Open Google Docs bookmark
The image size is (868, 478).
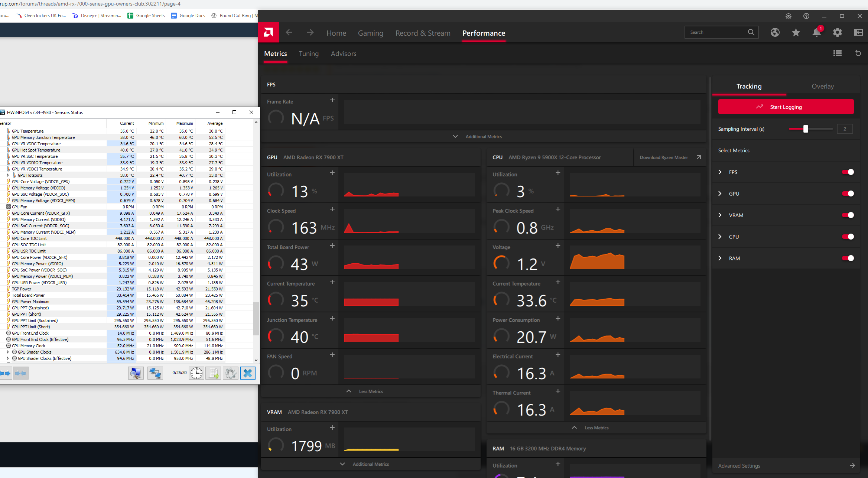(x=188, y=16)
